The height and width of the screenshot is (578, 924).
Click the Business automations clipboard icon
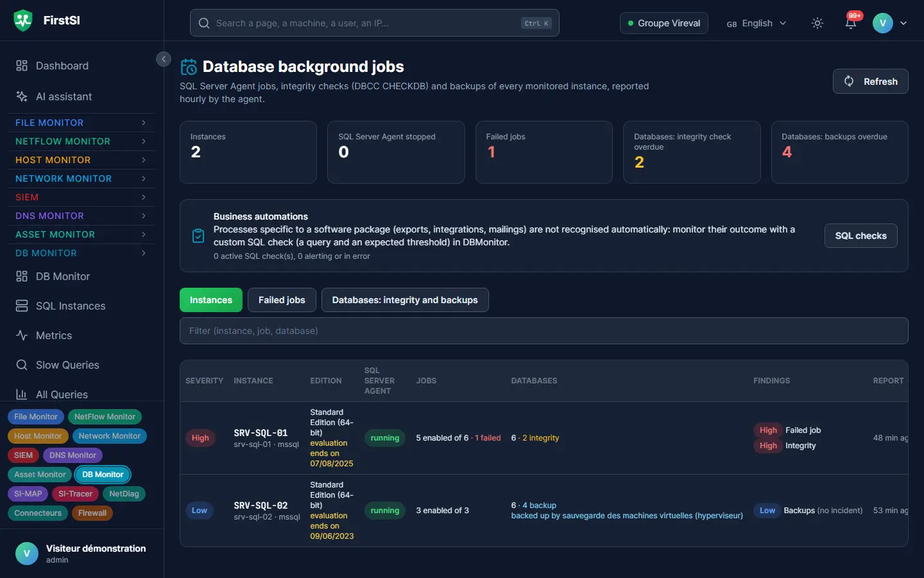click(x=198, y=236)
